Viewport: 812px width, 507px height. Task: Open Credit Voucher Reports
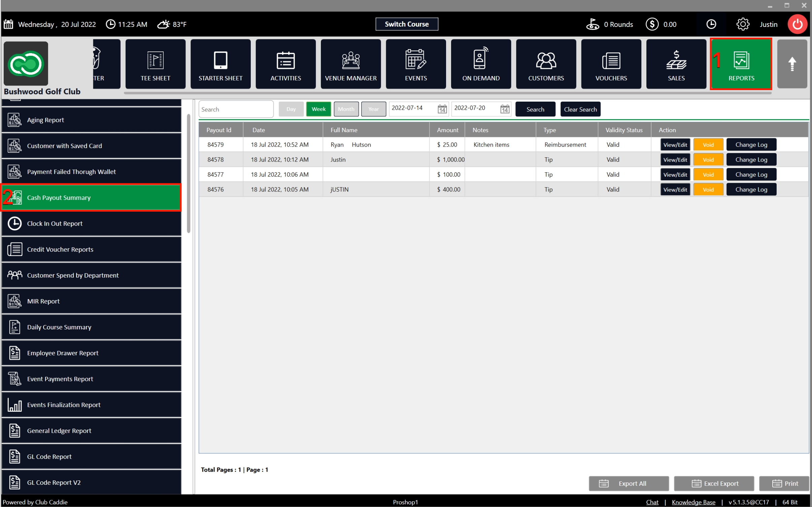click(92, 249)
